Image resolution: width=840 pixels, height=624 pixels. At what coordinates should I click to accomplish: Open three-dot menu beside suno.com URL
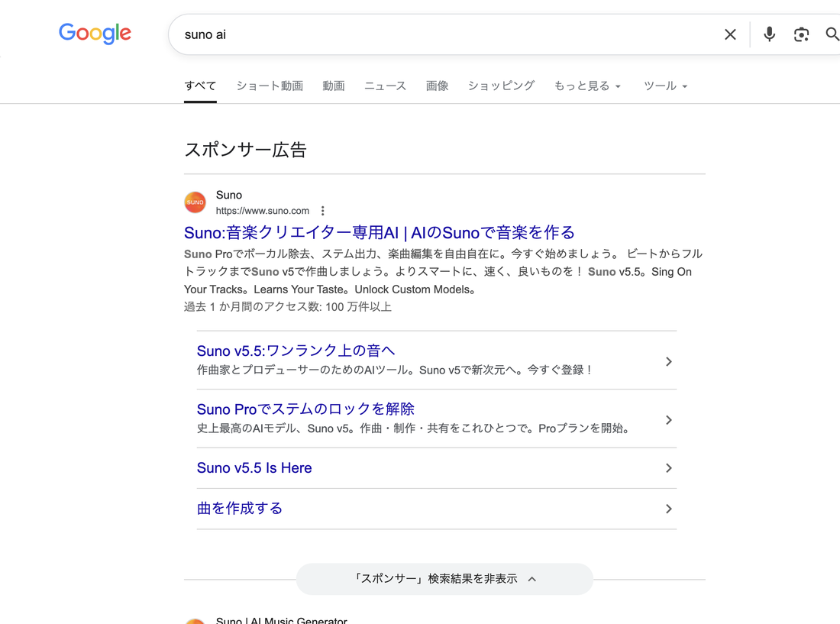coord(322,211)
